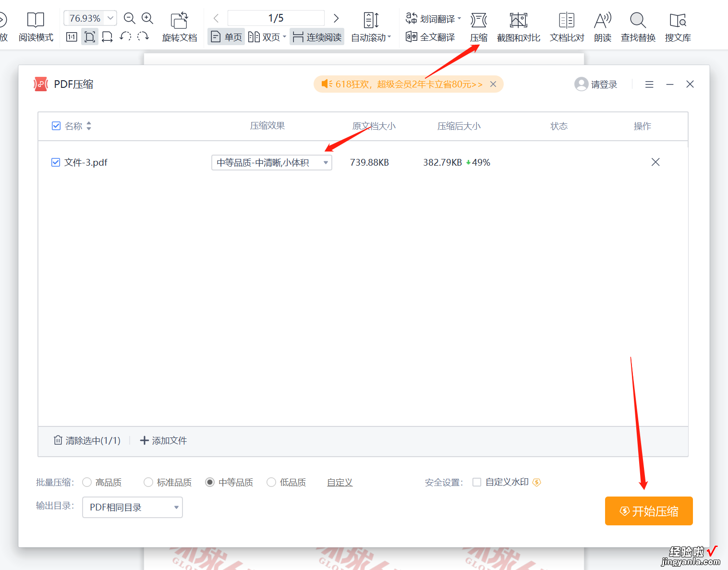
Task: Open the PDF压缩 hamburger menu
Action: click(x=649, y=84)
